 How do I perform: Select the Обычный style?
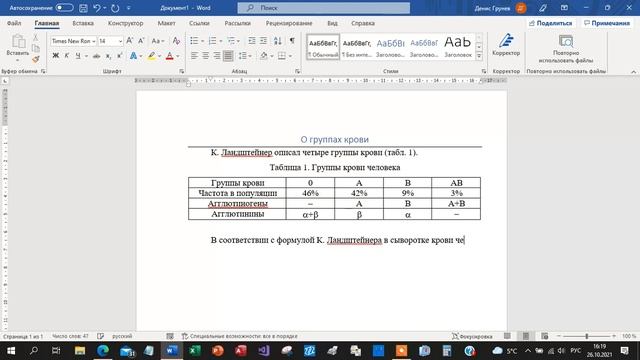point(323,47)
